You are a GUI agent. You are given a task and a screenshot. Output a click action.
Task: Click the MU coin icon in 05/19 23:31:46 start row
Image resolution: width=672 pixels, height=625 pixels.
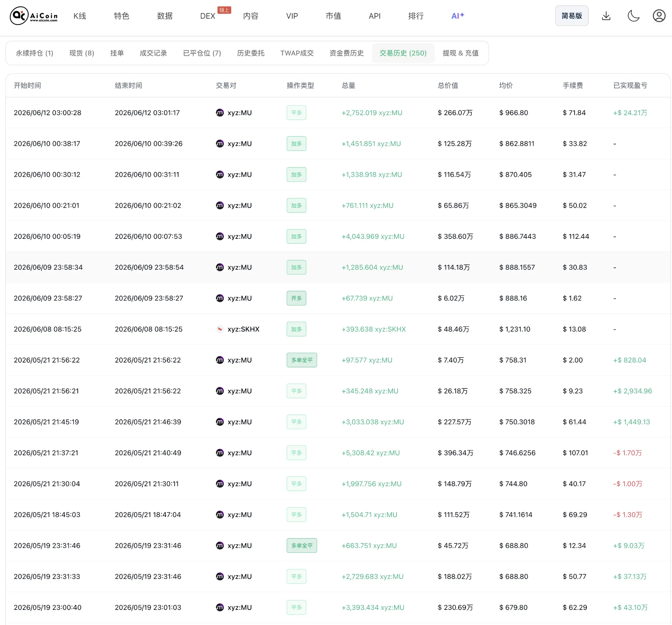pyautogui.click(x=220, y=546)
